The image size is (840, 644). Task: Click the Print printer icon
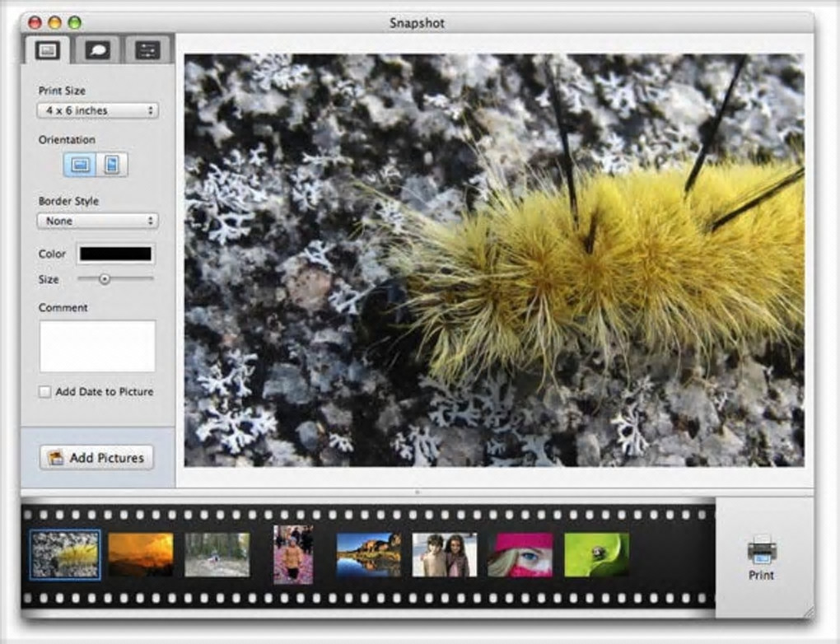pos(761,549)
